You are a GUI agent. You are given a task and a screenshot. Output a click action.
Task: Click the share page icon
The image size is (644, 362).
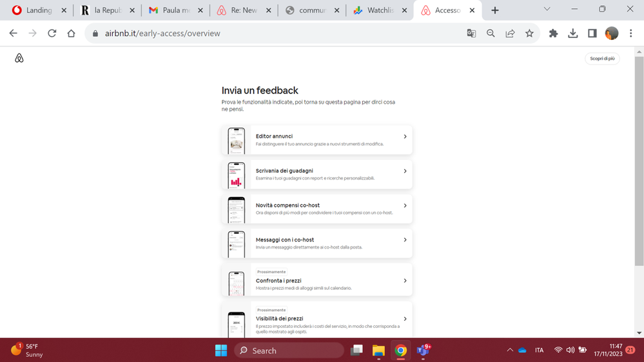(x=510, y=33)
